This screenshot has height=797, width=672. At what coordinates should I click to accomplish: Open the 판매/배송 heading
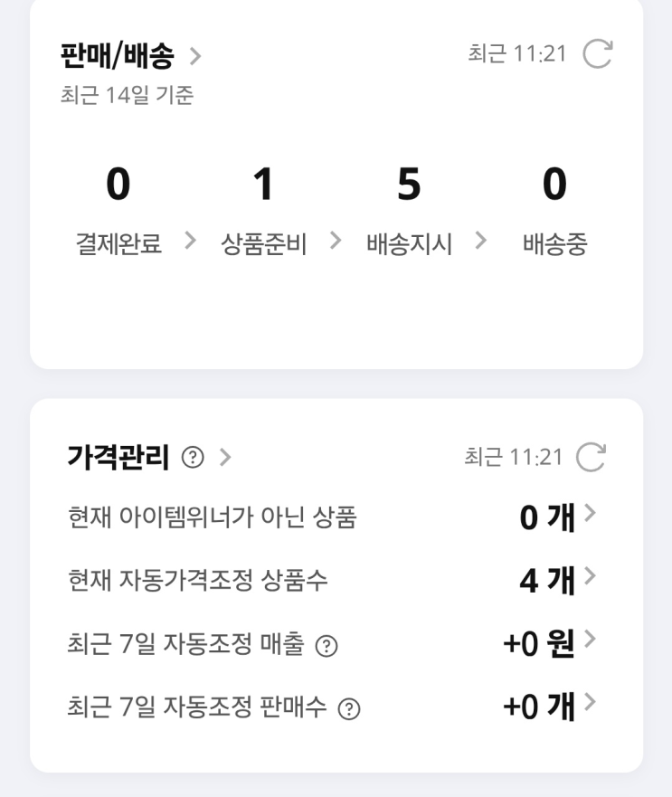click(117, 57)
